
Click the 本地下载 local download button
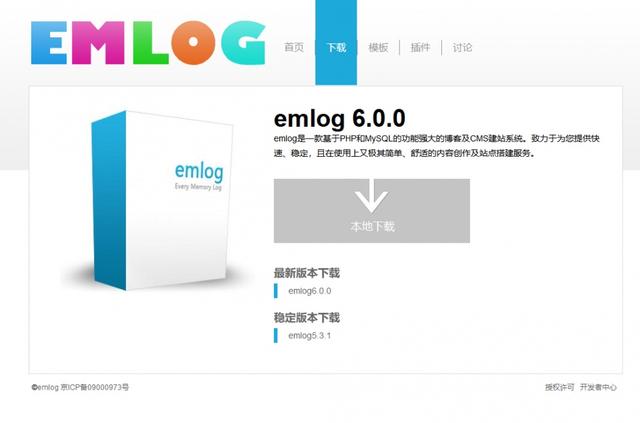tap(372, 211)
